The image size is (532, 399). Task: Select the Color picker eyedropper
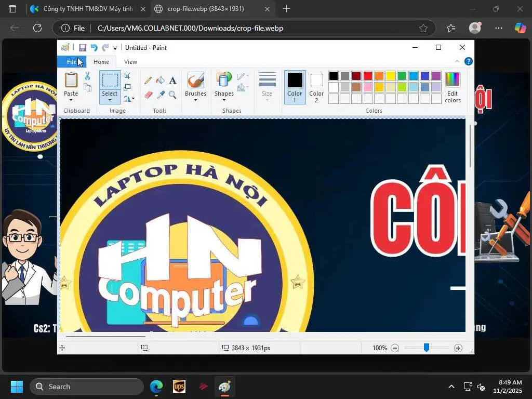161,95
